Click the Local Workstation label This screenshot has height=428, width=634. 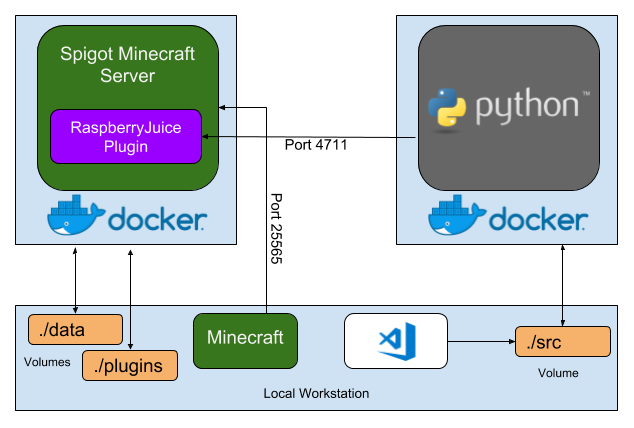[x=316, y=394]
